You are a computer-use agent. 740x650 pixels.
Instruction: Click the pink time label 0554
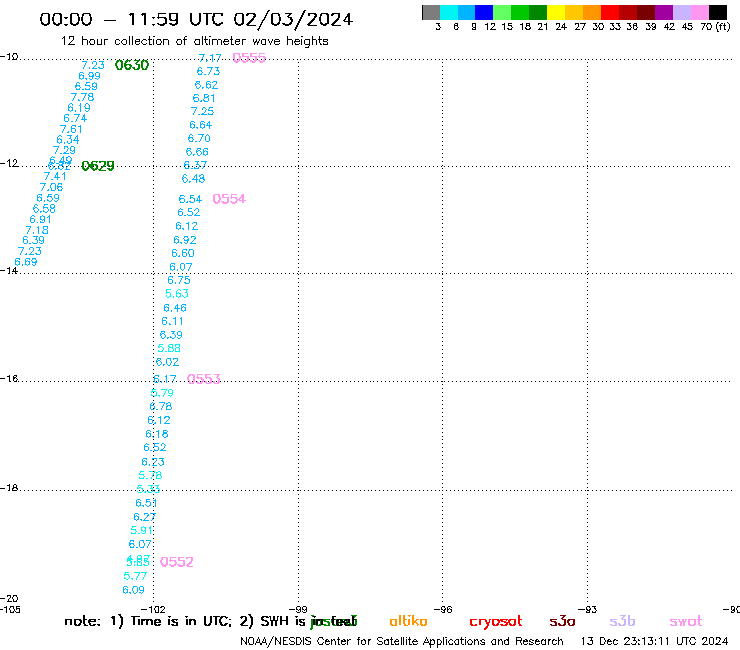[229, 199]
